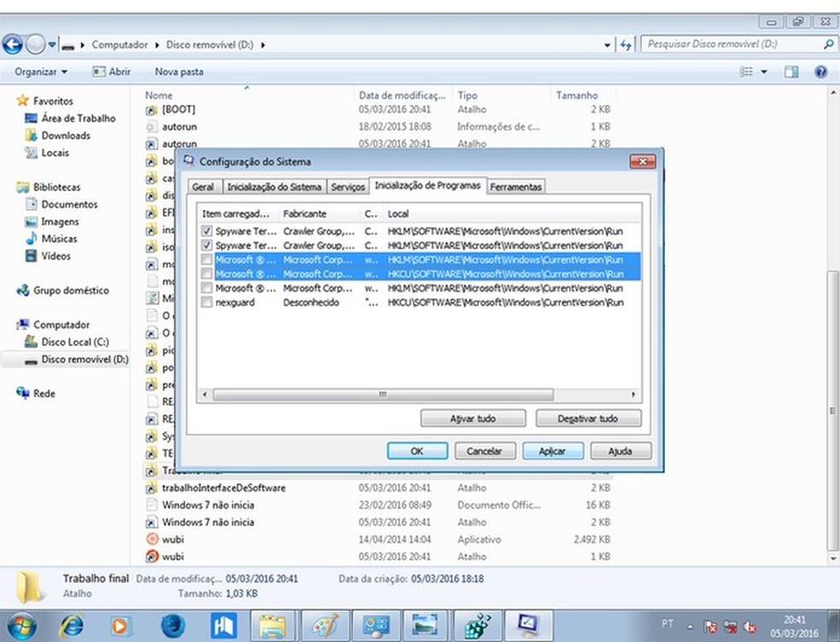The width and height of the screenshot is (840, 642).
Task: Uncheck the first Spyware Terminator startup item
Action: (207, 231)
